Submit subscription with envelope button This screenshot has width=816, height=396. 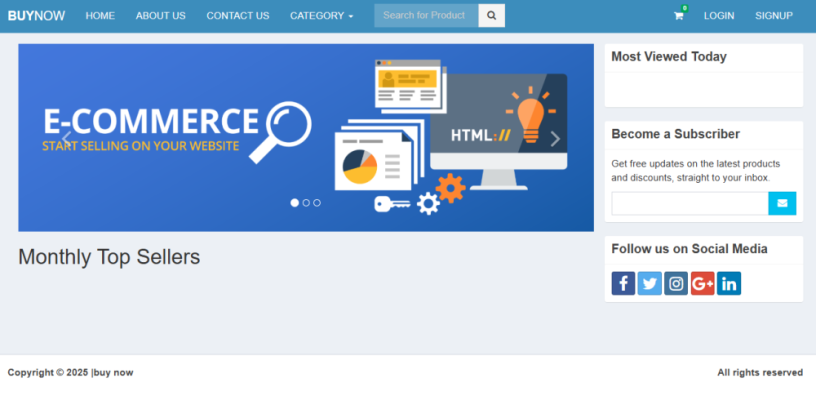[782, 203]
